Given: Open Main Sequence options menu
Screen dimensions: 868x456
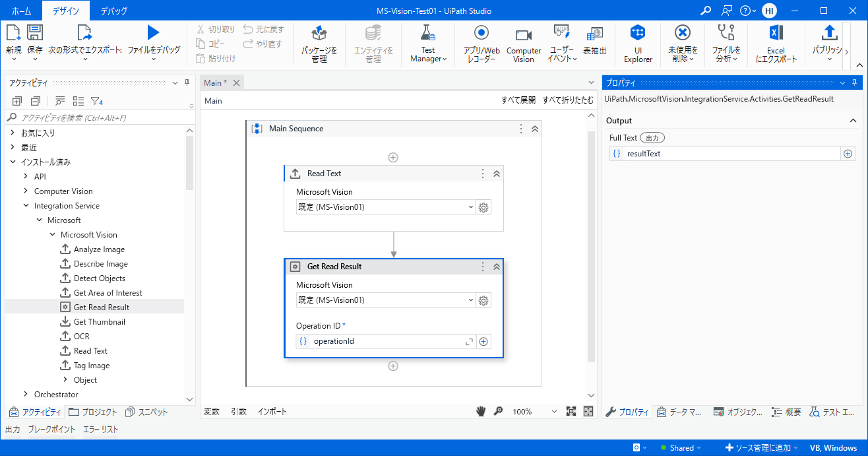Looking at the screenshot, I should 521,129.
